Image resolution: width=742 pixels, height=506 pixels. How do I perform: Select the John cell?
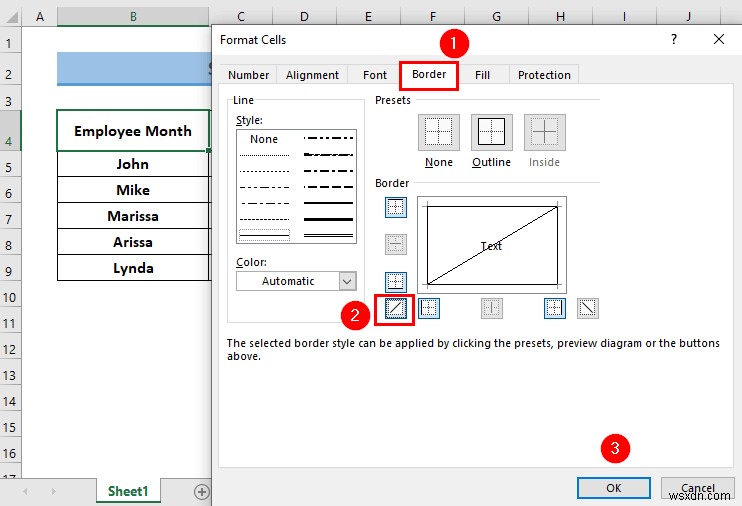click(x=133, y=164)
